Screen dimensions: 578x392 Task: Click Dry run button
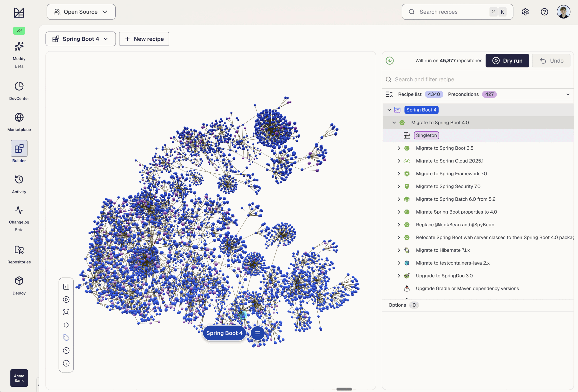(x=507, y=60)
